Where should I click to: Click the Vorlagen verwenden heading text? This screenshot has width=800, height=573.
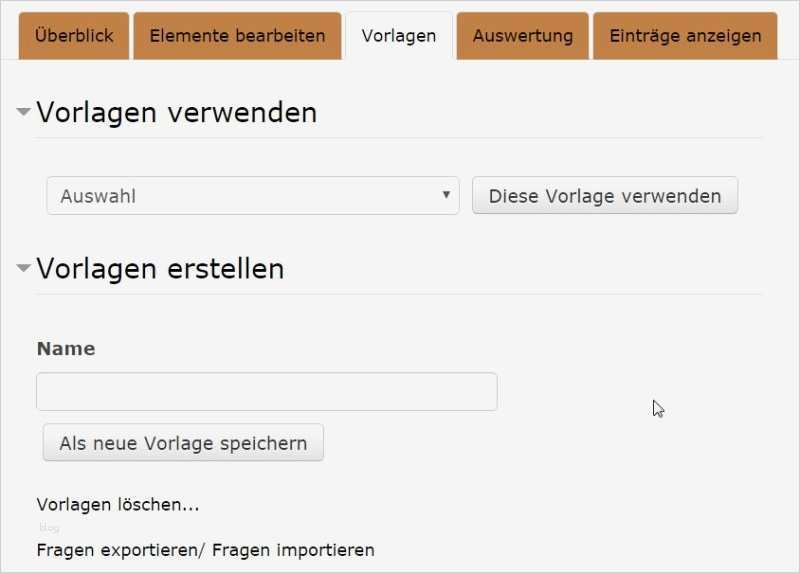176,112
